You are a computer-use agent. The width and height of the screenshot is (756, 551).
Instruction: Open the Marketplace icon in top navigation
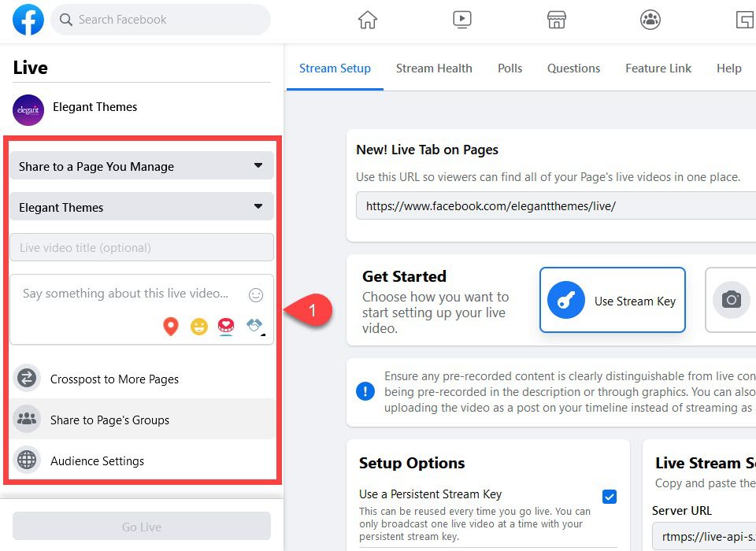(x=556, y=20)
